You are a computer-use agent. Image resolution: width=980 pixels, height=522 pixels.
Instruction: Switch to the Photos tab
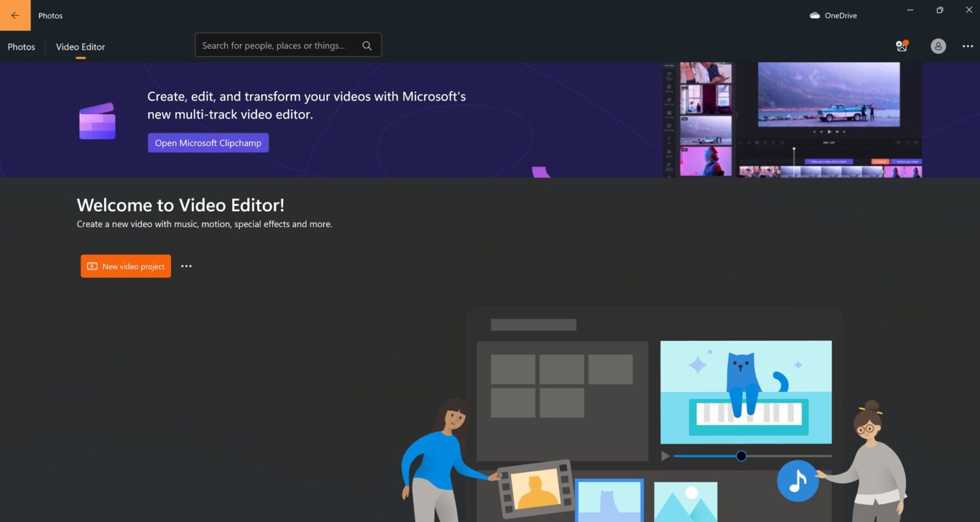coord(21,47)
